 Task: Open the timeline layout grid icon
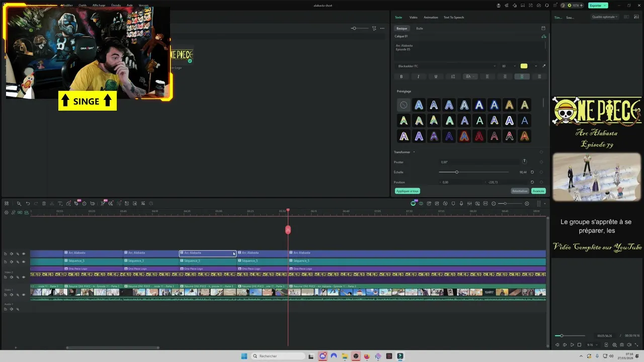click(7, 204)
